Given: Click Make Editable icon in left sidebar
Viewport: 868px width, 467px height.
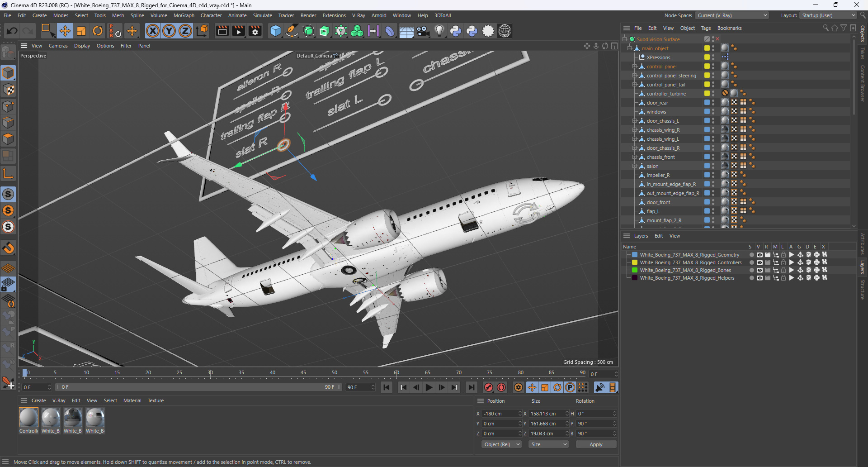Looking at the screenshot, I should [x=8, y=53].
